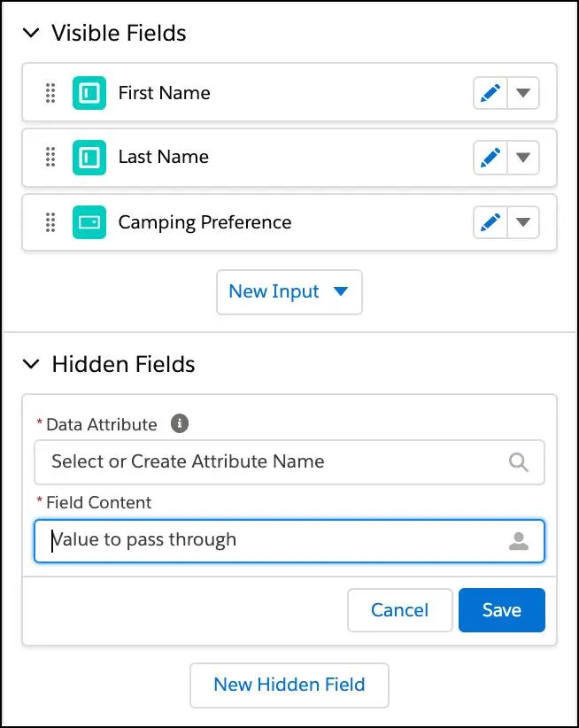Open the Last Name actions dropdown arrow
This screenshot has width=579, height=728.
coord(523,158)
